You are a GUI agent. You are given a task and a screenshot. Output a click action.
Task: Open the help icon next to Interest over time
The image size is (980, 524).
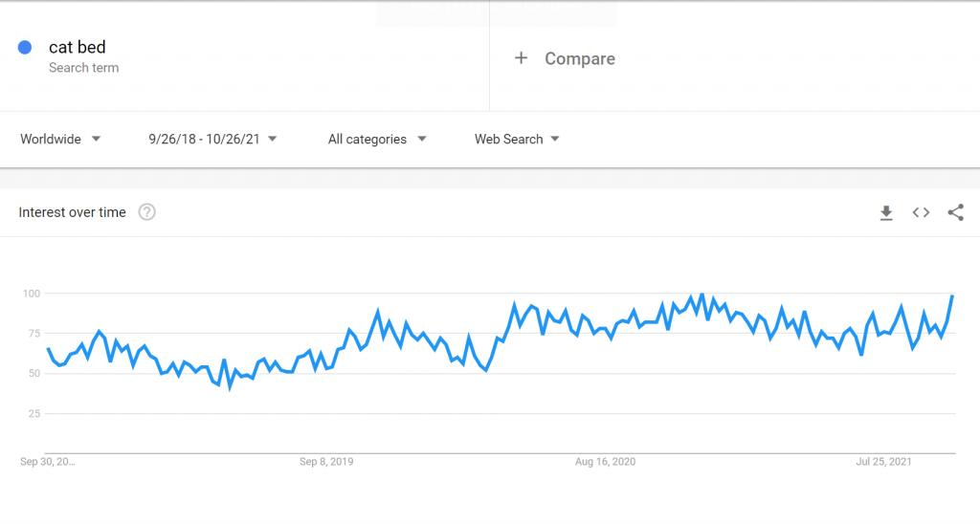tap(146, 212)
